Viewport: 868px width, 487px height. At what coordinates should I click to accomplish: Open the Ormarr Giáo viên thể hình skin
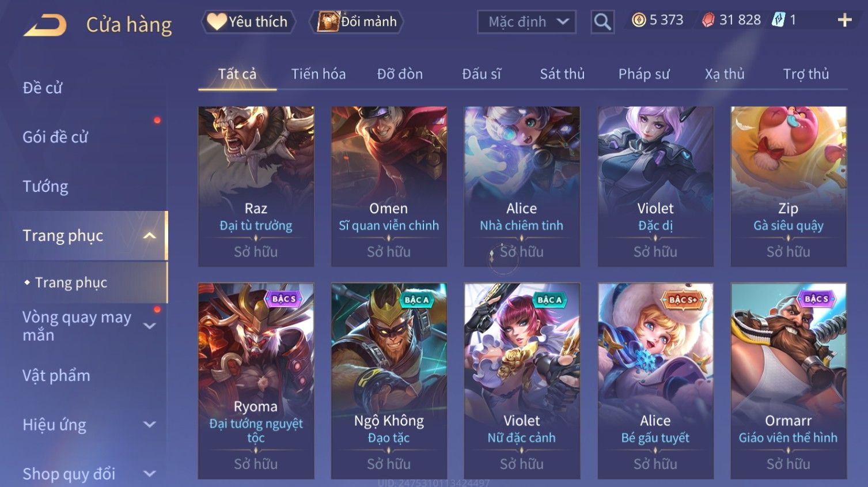(x=789, y=380)
